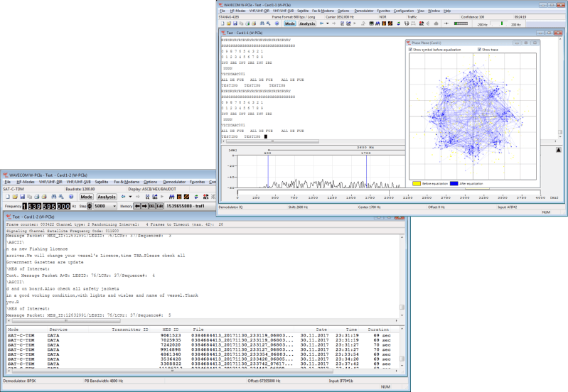Click yellow Before equalization color swatch
Screen dimensions: 568x392
point(416,183)
